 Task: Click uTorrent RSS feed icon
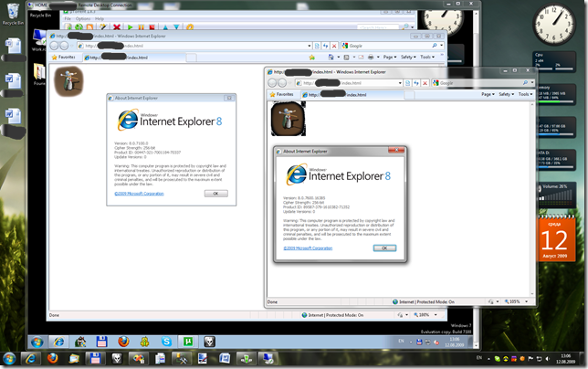pyautogui.click(x=89, y=27)
